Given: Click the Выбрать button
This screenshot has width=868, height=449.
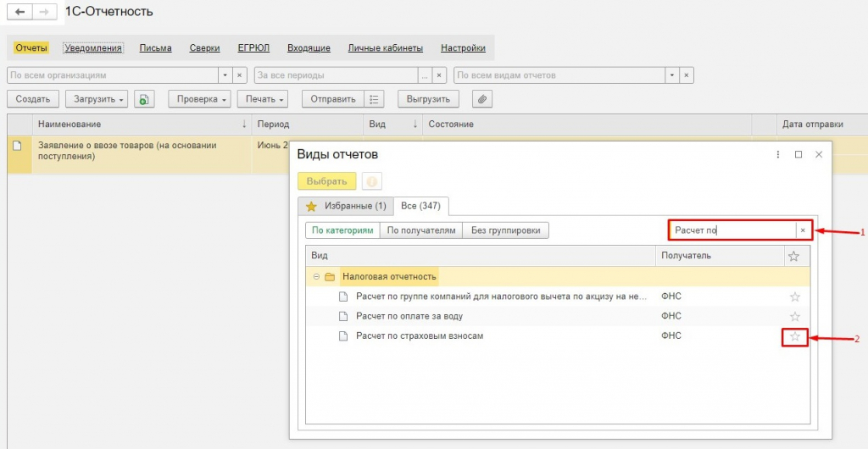Looking at the screenshot, I should (x=326, y=181).
